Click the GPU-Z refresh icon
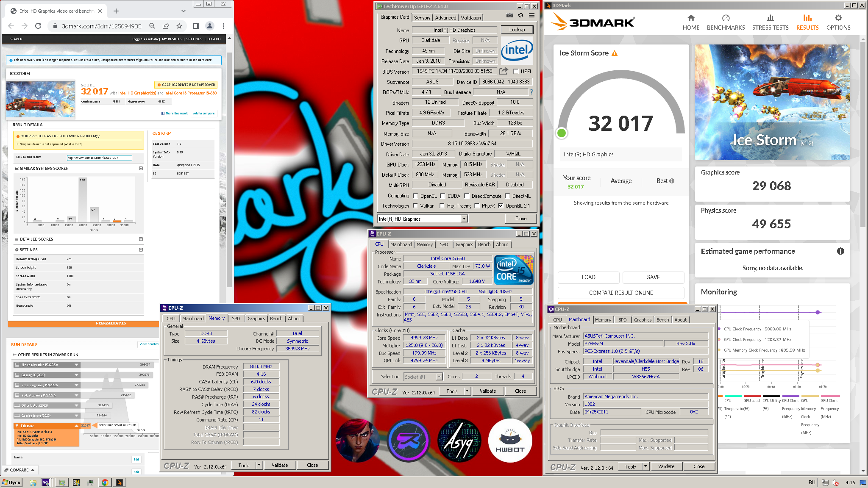The height and width of the screenshot is (488, 868). click(520, 16)
